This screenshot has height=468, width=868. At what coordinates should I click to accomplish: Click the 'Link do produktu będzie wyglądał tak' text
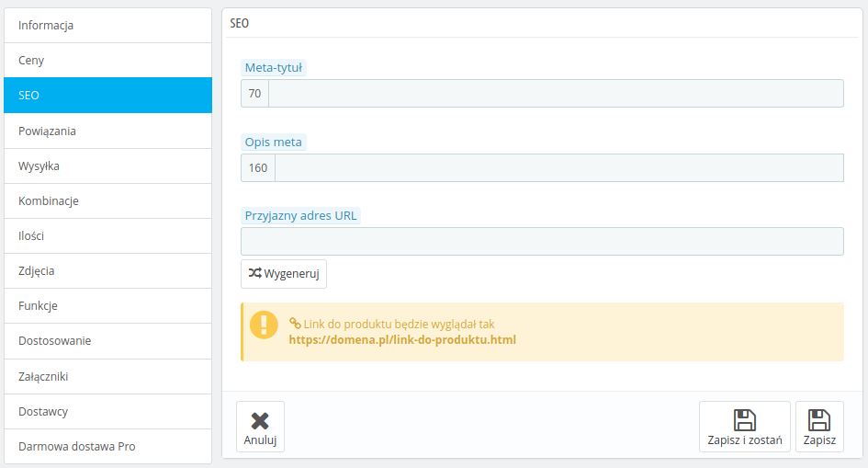[399, 324]
